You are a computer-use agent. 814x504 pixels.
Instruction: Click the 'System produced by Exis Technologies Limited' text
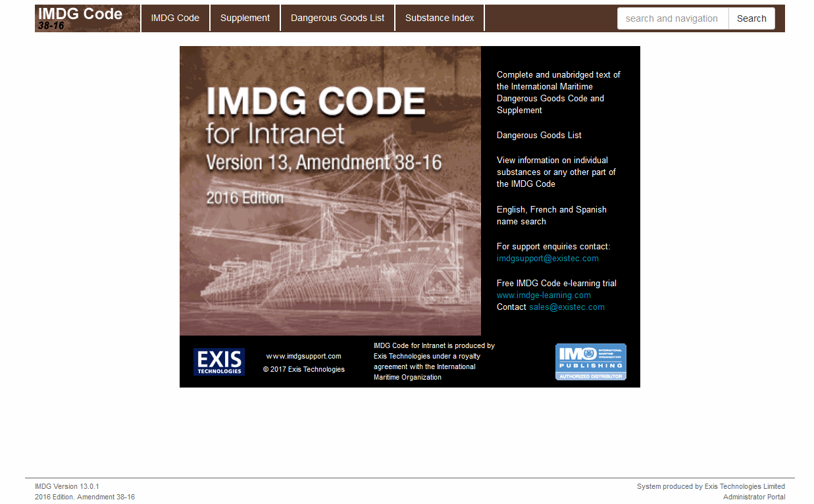[711, 486]
